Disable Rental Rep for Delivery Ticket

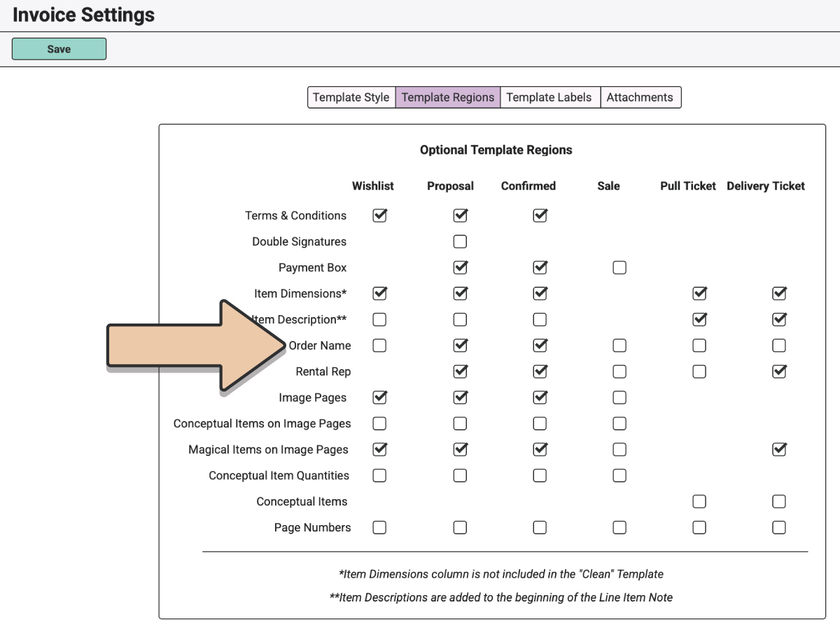click(779, 371)
